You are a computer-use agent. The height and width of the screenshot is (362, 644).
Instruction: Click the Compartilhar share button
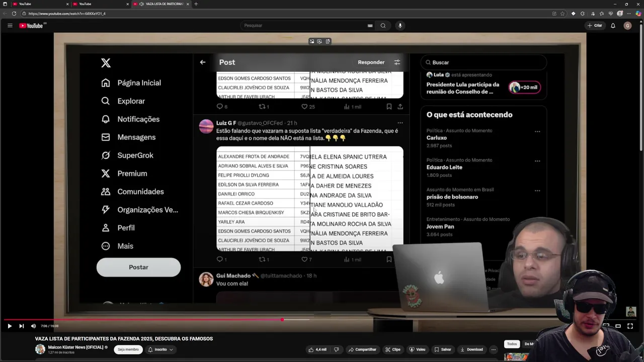pyautogui.click(x=363, y=349)
